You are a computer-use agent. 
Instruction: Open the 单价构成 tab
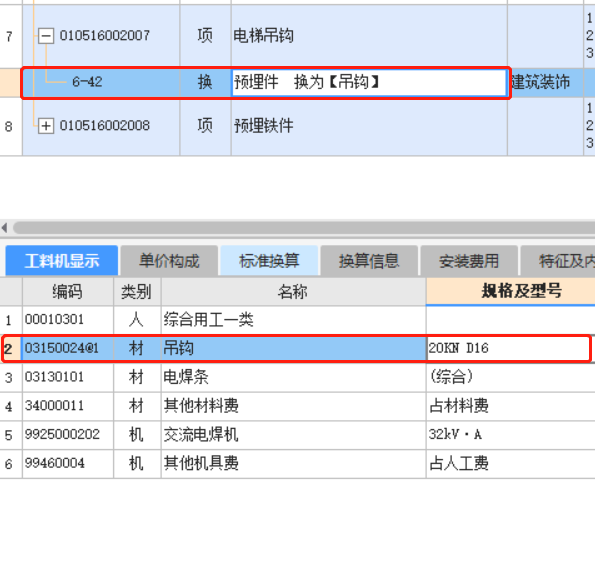(169, 261)
